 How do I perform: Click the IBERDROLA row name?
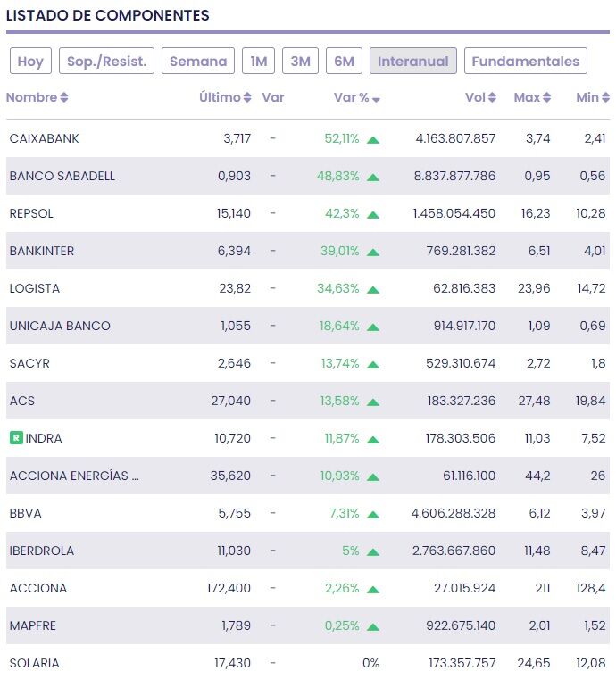(42, 551)
